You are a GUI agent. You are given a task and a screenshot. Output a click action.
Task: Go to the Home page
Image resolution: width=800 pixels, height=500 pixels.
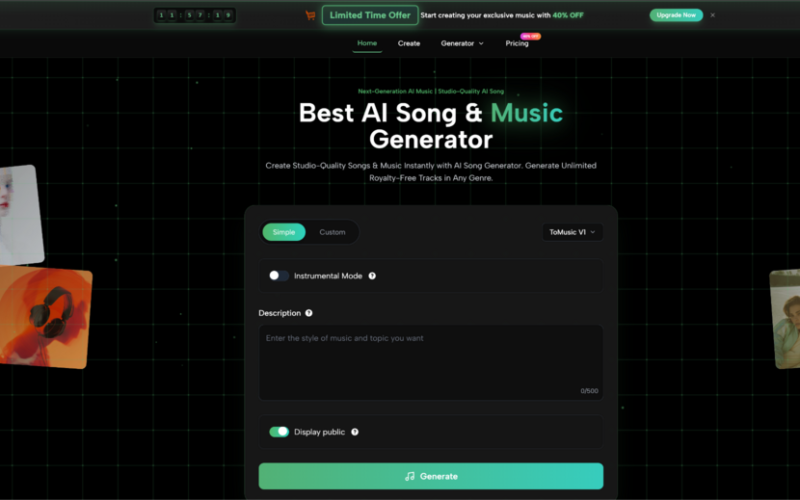click(367, 43)
